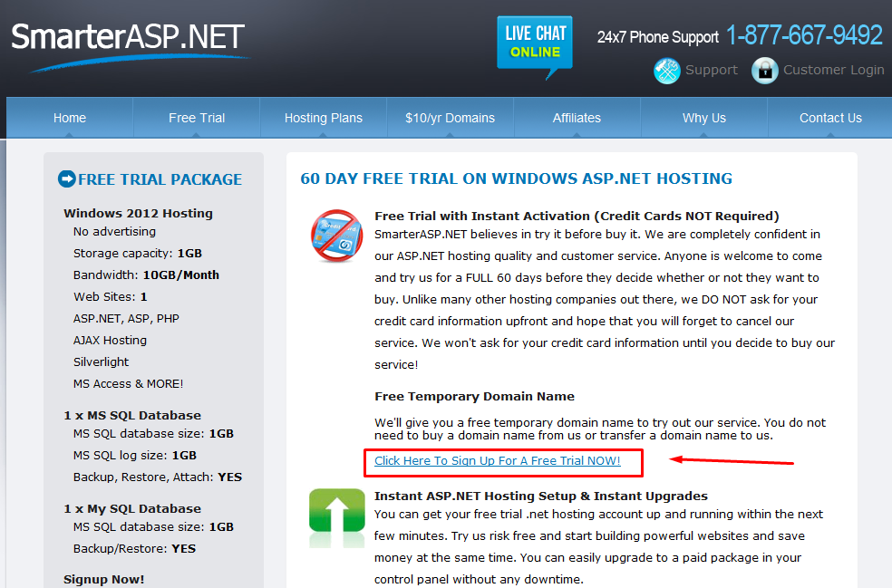Click the Web Sites: 1 line
The height and width of the screenshot is (588, 892).
coord(111,297)
